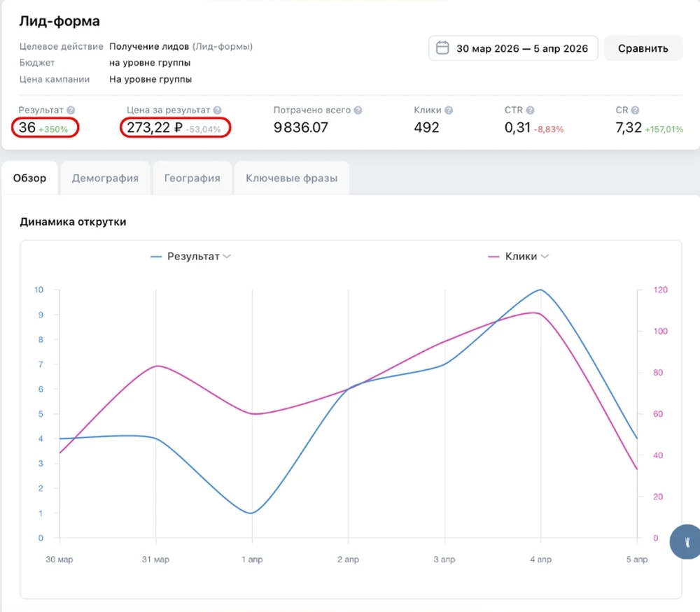
Task: Click the help icon next to Потрачено всего
Action: click(358, 111)
